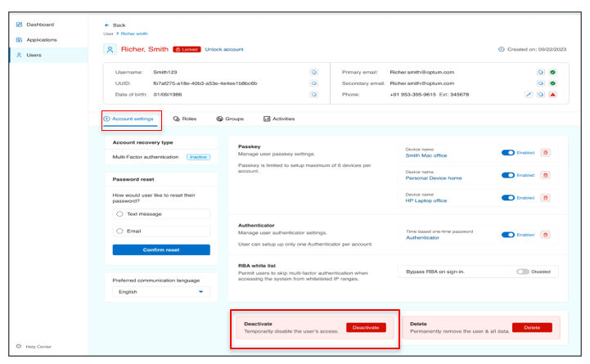Click the user avatar icon beside Richer, Smith

110,49
